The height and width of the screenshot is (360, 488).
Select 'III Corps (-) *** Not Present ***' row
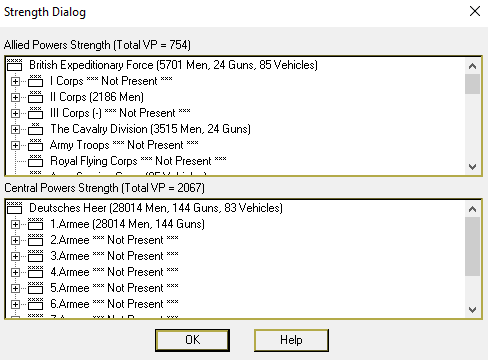tap(120, 113)
